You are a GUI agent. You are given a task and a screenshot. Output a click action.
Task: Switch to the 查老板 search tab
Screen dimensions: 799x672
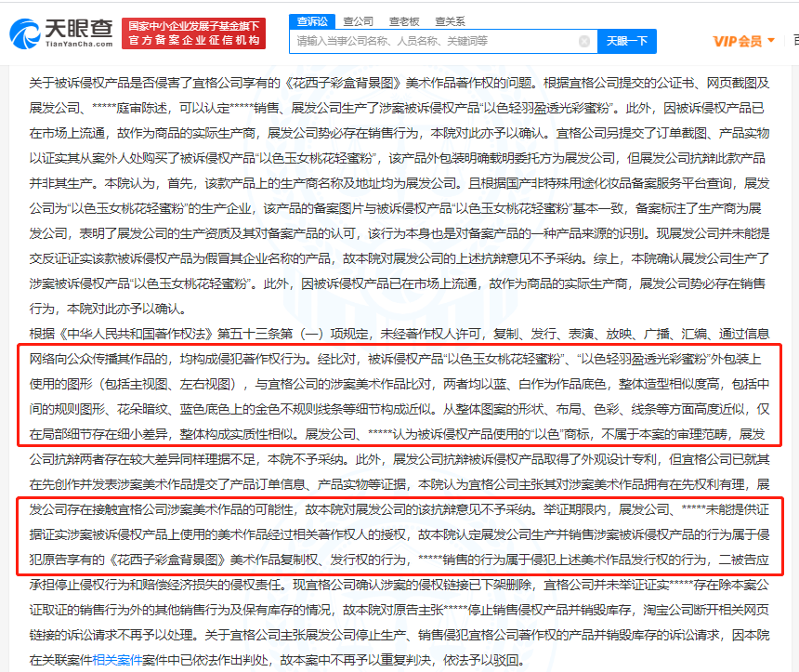click(x=404, y=21)
